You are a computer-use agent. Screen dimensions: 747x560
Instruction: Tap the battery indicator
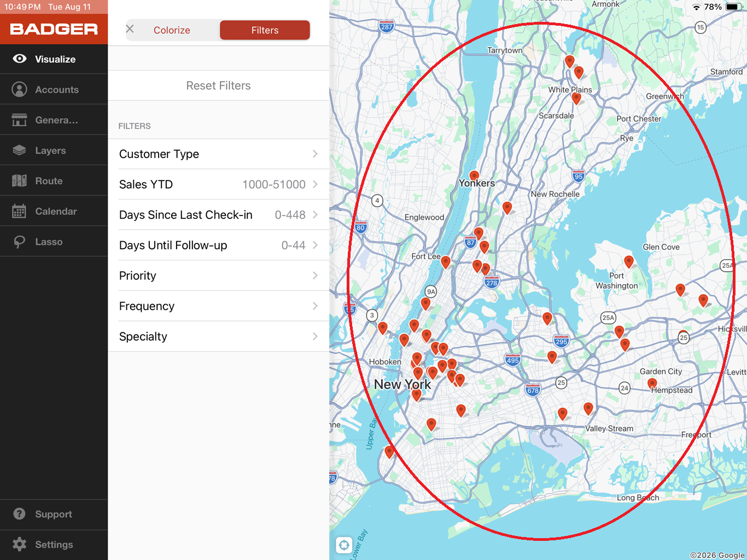click(x=732, y=7)
